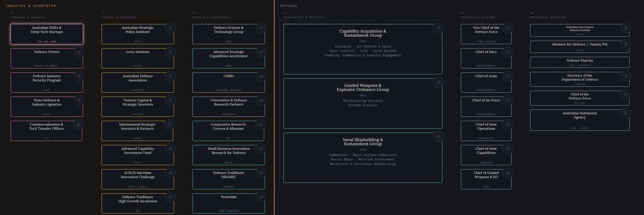Select the Australian SMEs & Deep-Tech Startups card

click(x=47, y=34)
